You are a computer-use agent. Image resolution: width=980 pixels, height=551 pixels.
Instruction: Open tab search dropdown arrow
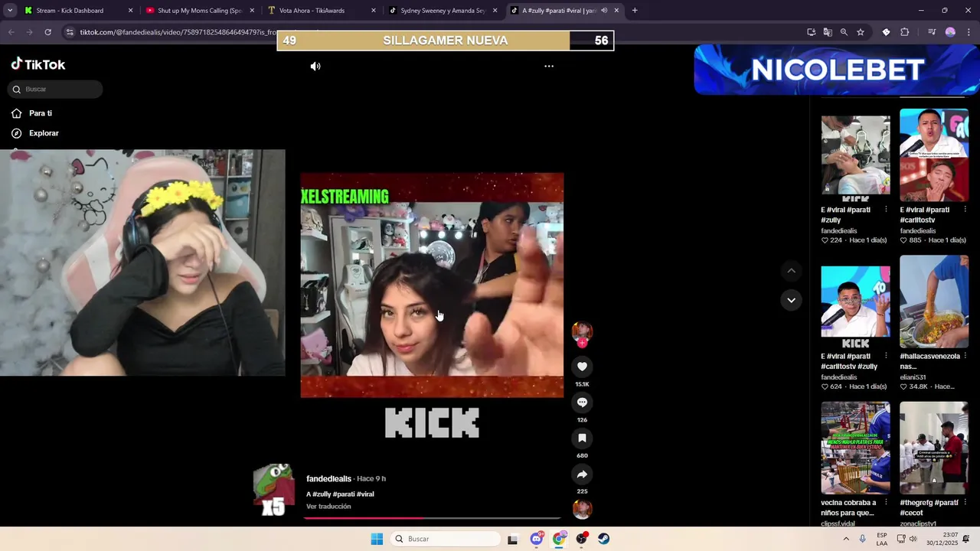[10, 11]
